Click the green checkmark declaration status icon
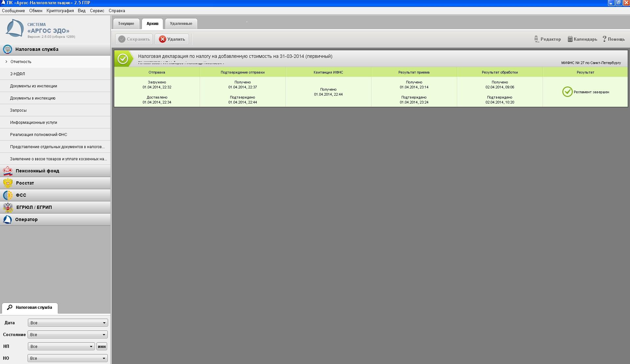Image resolution: width=630 pixels, height=364 pixels. pyautogui.click(x=123, y=59)
